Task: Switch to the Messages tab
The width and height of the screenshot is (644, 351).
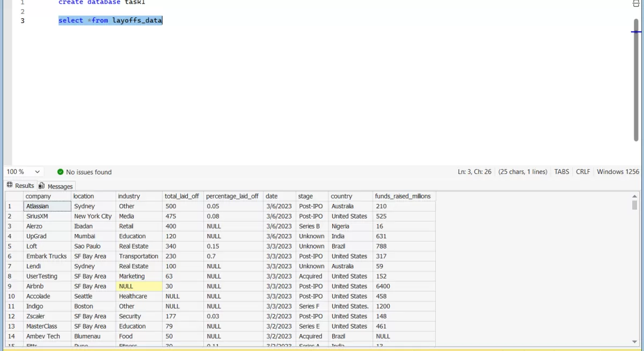Action: (60, 186)
